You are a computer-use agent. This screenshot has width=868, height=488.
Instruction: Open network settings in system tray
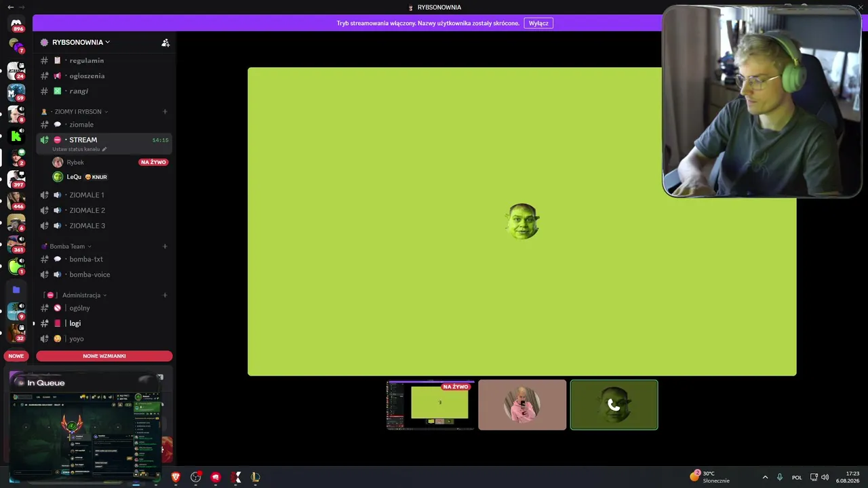pos(814,477)
